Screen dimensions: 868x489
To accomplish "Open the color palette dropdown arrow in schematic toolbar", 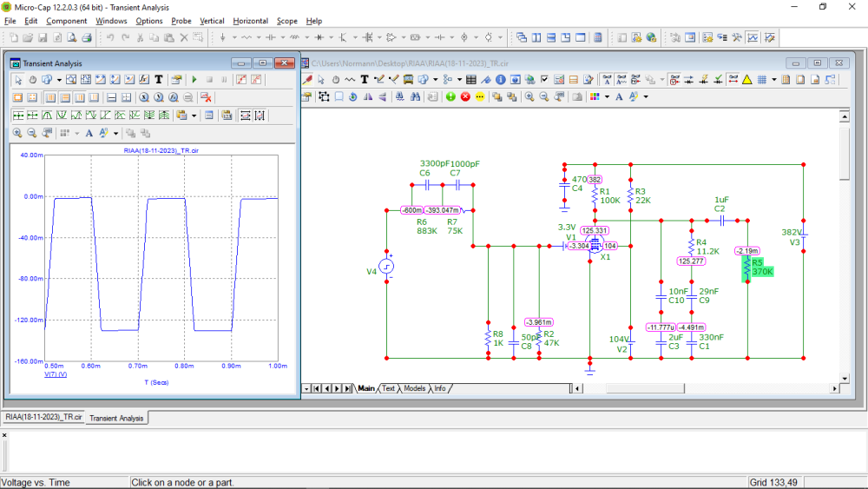I will pos(607,96).
